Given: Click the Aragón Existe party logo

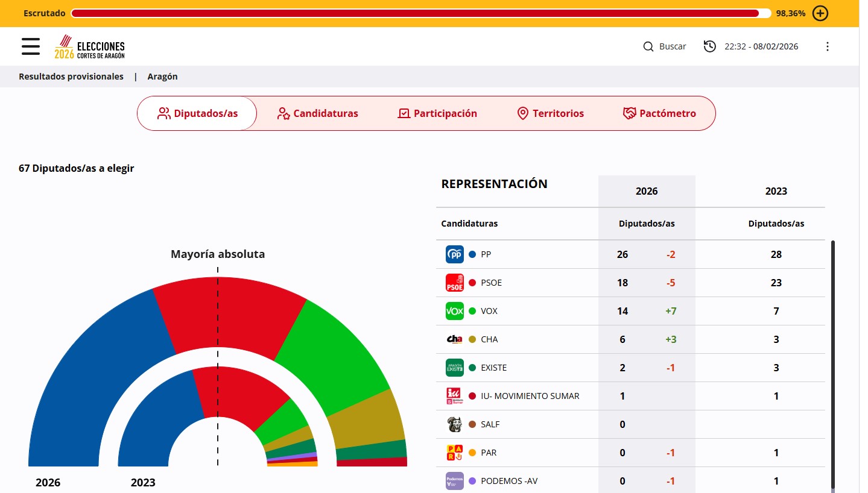Looking at the screenshot, I should (x=454, y=368).
